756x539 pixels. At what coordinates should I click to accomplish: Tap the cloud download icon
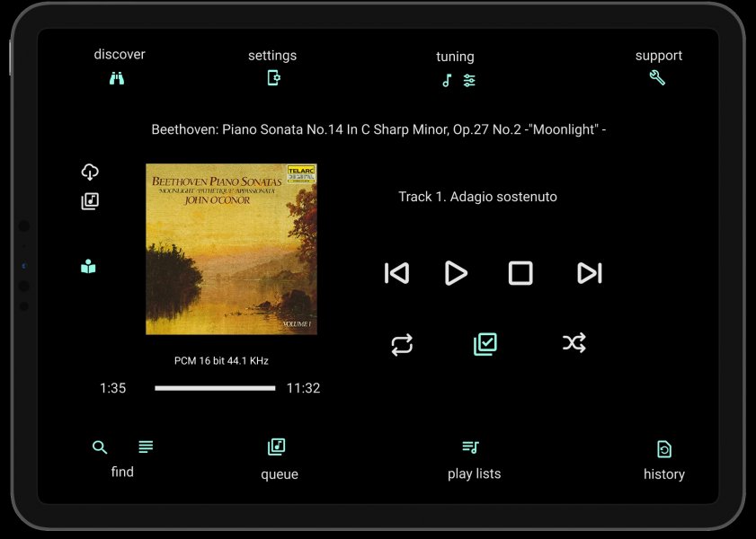tap(90, 172)
